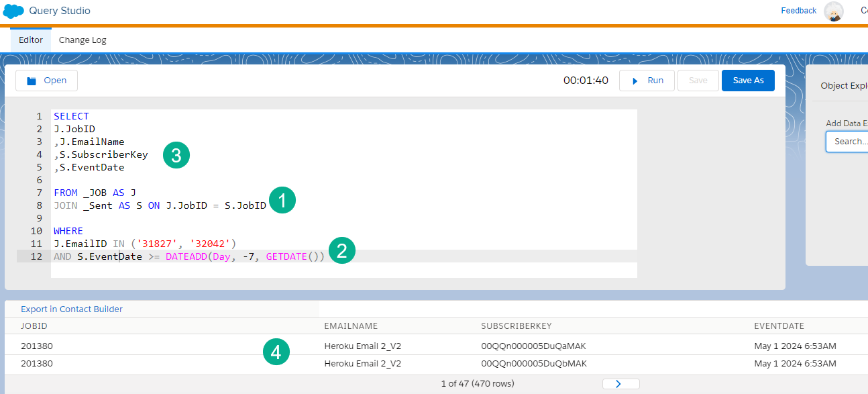The height and width of the screenshot is (394, 868).
Task: Click teal marker 2 beside the DATEADD line
Action: (342, 250)
